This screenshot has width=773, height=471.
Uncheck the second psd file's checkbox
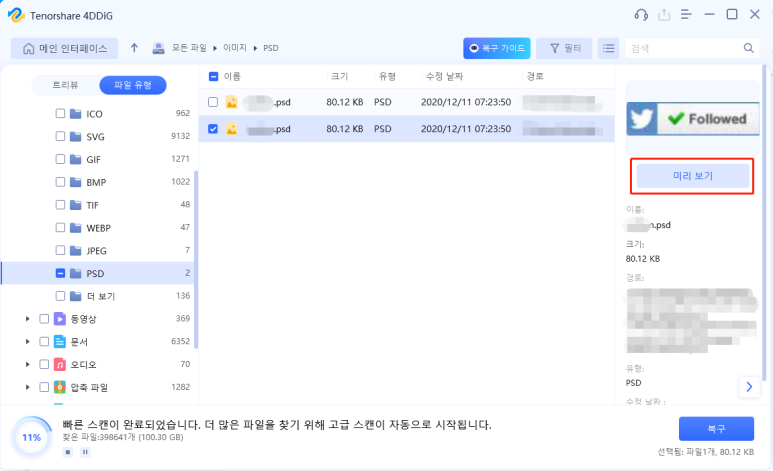(x=213, y=129)
